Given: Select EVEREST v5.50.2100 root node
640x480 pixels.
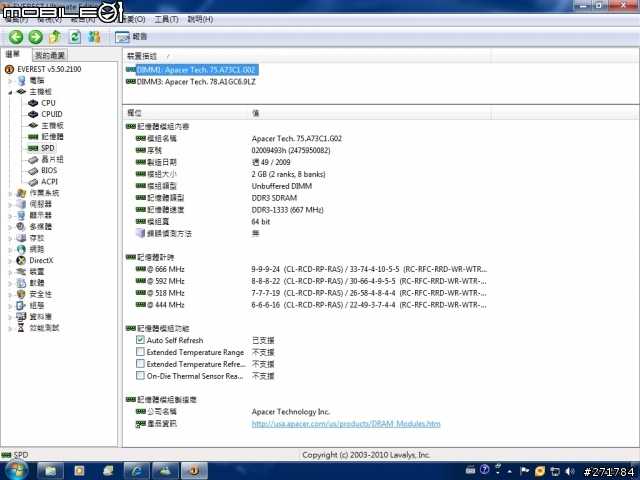Looking at the screenshot, I should [x=49, y=69].
